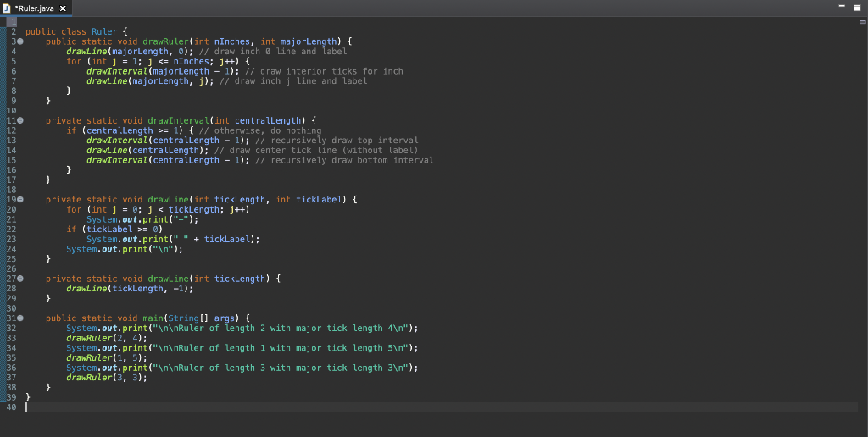Click drawInterval in declaration on line 11
Screen dimensions: 868x437
(178, 120)
